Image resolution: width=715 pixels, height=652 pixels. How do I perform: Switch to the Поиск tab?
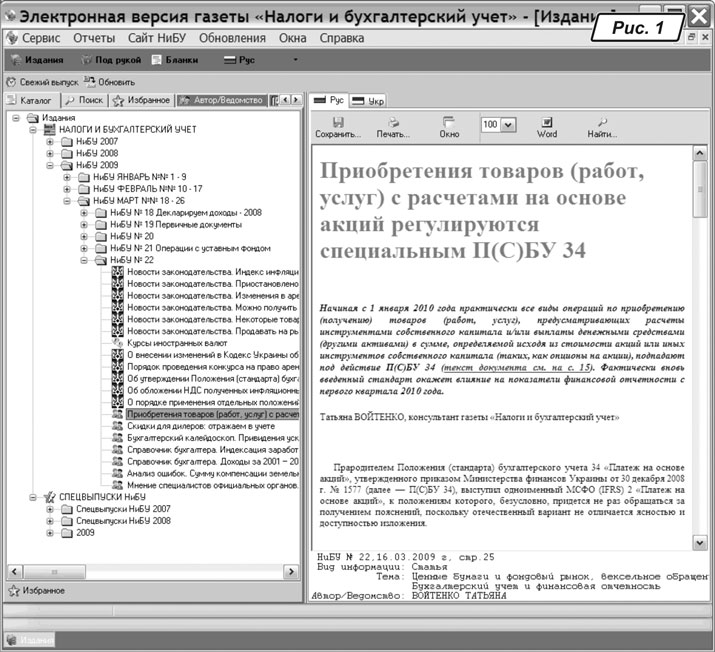click(84, 101)
